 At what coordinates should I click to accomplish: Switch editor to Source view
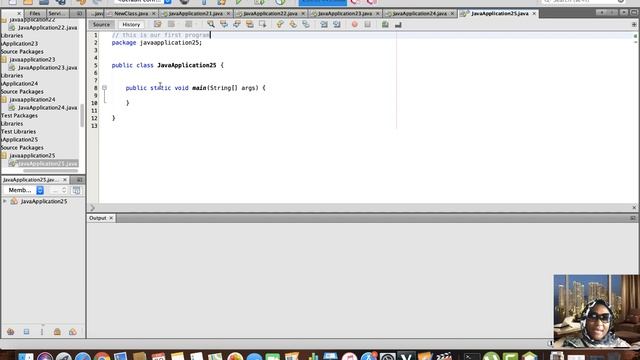pos(101,24)
